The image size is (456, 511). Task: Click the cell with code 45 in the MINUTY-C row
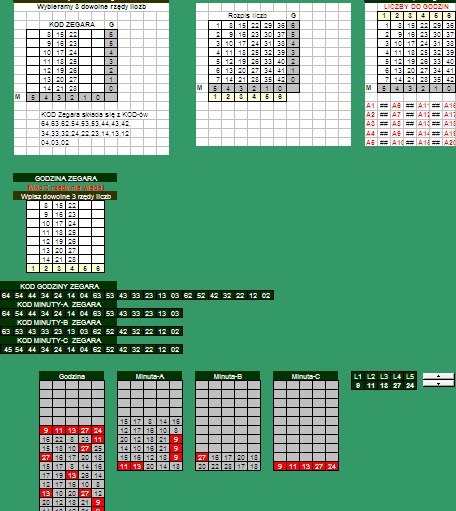tap(6, 349)
